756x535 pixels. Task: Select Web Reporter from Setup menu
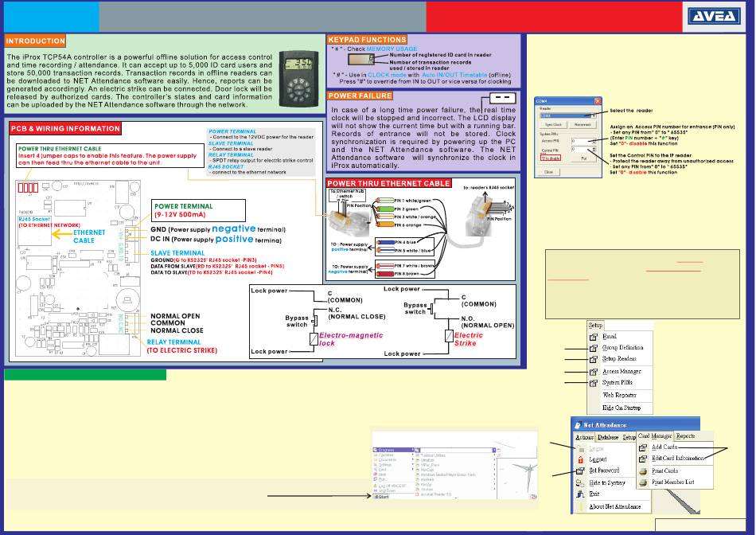click(x=620, y=395)
